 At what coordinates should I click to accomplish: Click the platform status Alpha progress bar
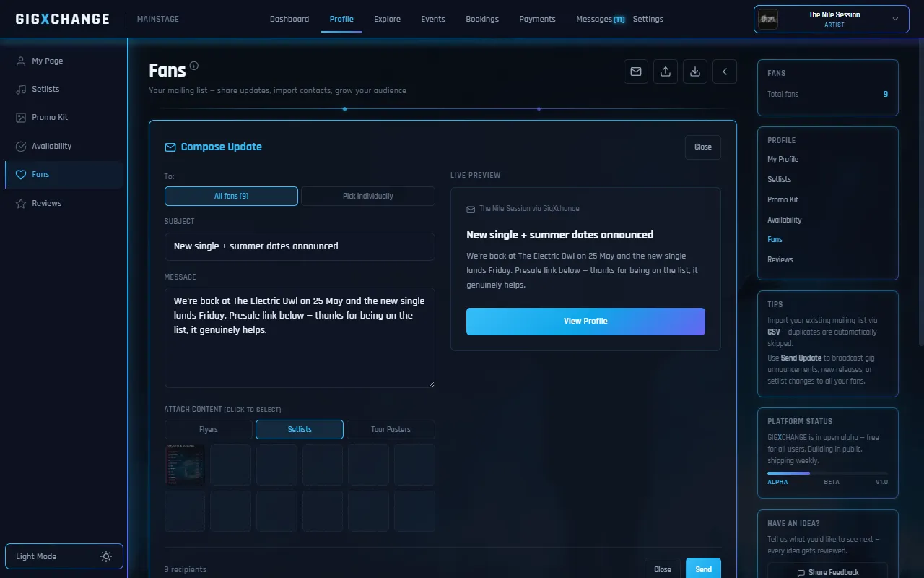(x=827, y=473)
